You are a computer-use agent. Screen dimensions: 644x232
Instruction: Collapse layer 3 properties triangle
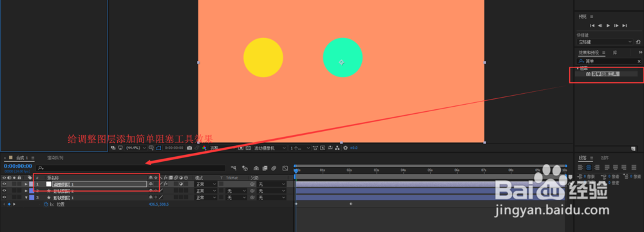[x=26, y=197]
